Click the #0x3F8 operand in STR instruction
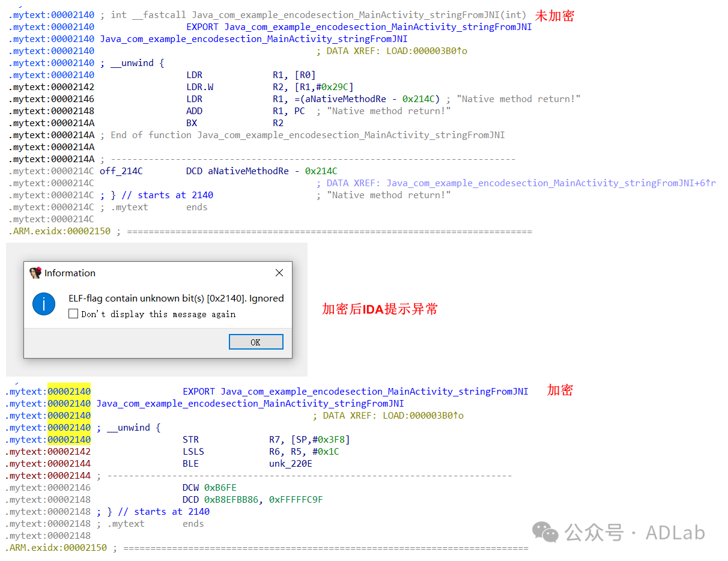The width and height of the screenshot is (728, 561). click(330, 440)
